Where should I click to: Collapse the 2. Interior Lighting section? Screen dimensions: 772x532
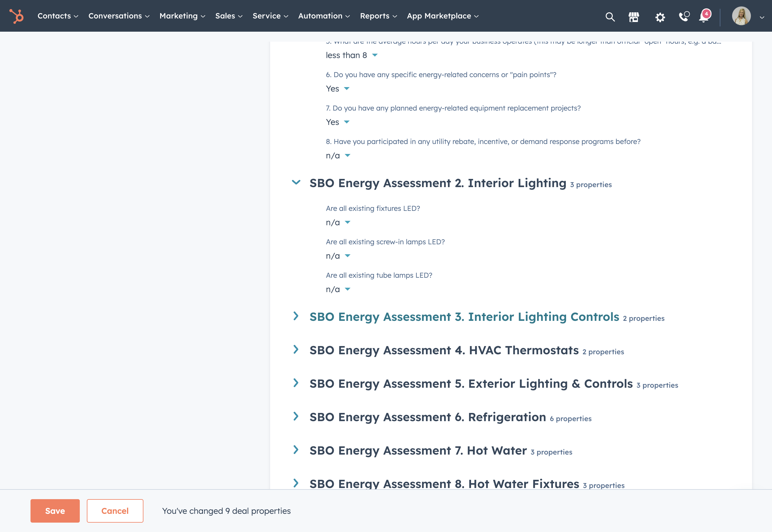(296, 182)
